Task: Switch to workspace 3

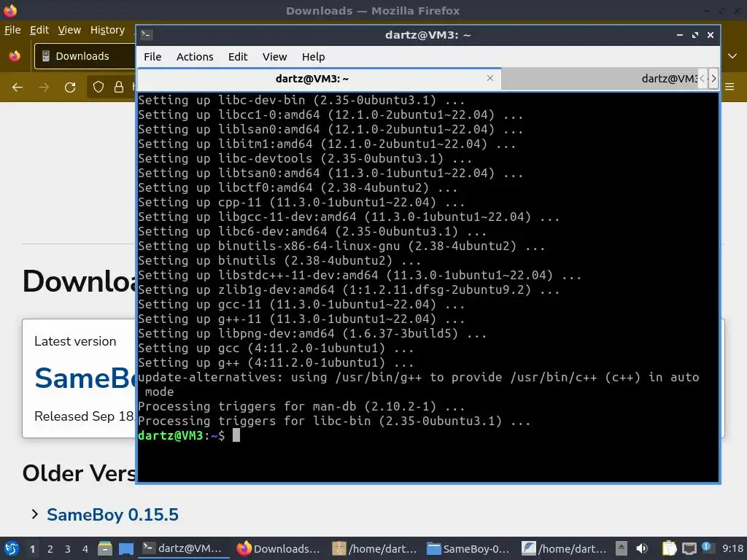Action: tap(68, 549)
